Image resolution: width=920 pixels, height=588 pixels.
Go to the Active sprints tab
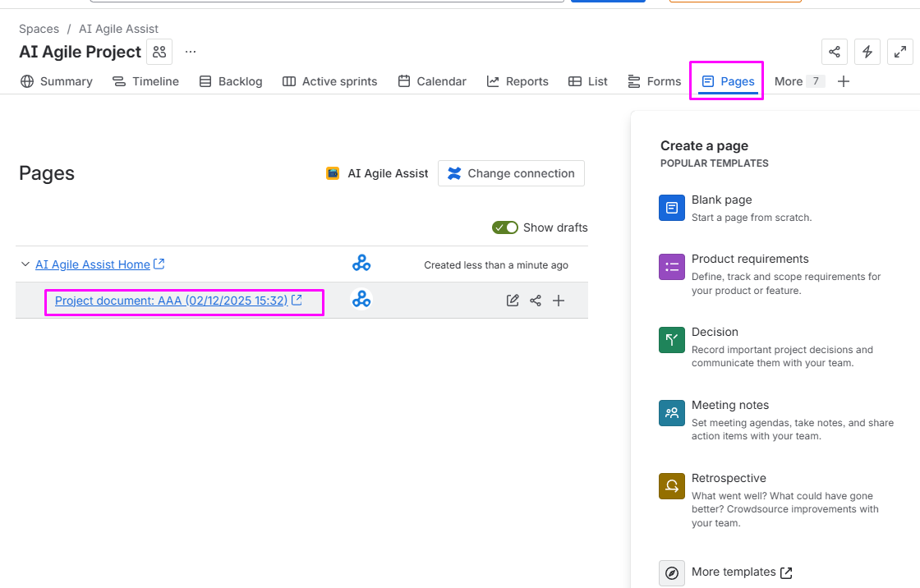329,81
